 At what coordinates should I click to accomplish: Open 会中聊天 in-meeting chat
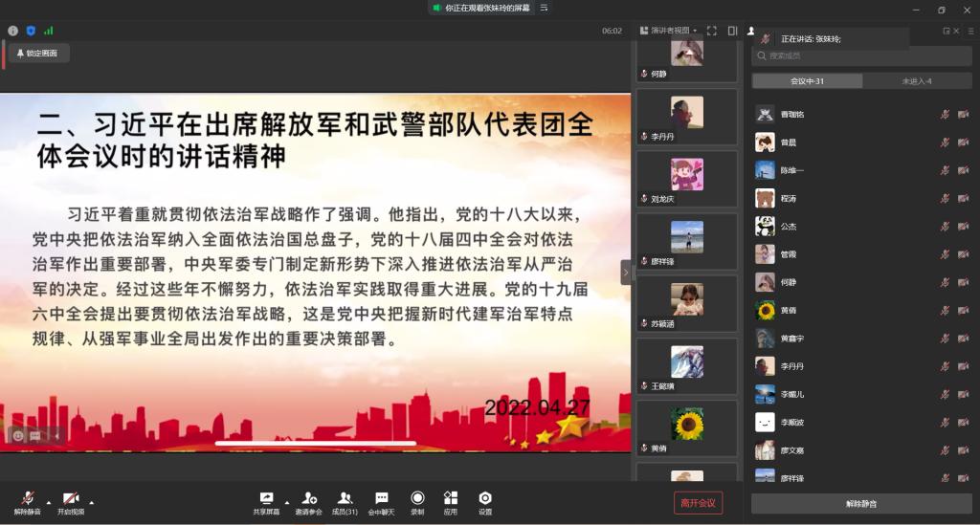[x=381, y=503]
